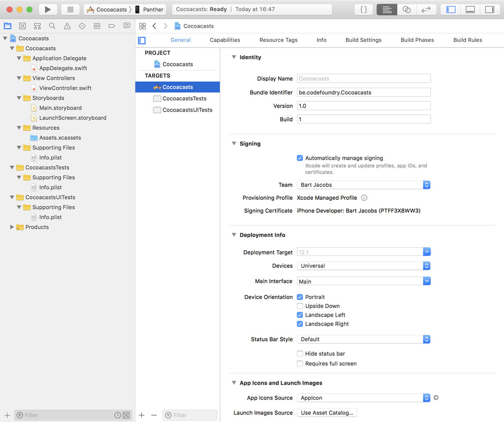Viewport: 504px width, 422px height.
Task: Select the Project navigator folder icon
Action: click(7, 26)
